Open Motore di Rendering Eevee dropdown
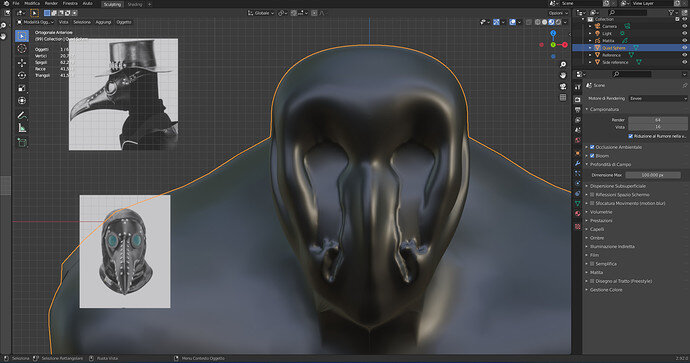The image size is (690, 363). click(x=658, y=99)
